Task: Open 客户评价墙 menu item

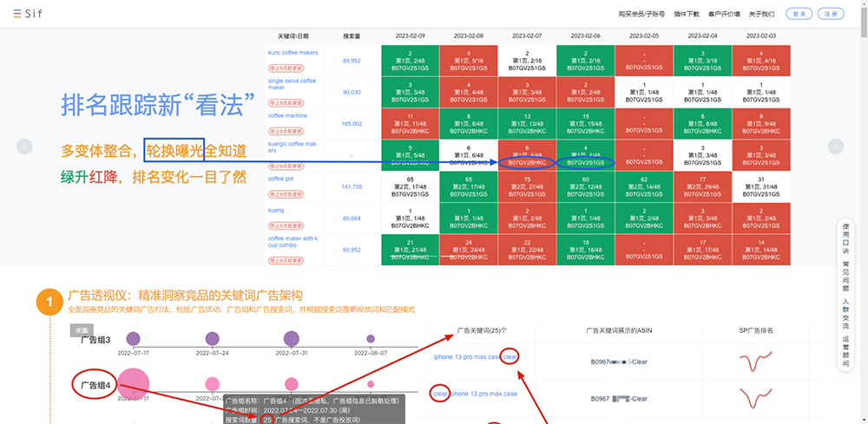Action: [724, 14]
